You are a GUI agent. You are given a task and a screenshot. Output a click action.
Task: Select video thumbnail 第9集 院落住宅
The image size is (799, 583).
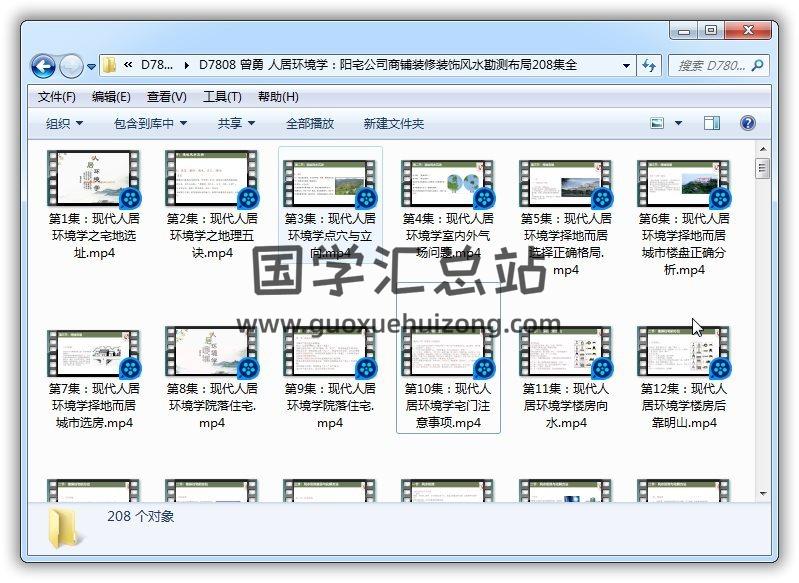[330, 353]
